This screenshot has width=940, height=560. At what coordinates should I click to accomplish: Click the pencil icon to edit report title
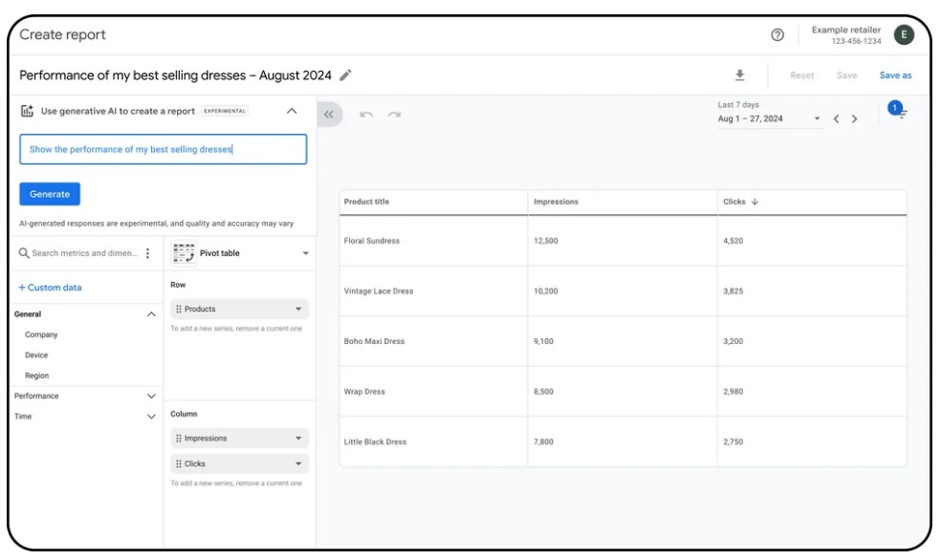pyautogui.click(x=346, y=75)
